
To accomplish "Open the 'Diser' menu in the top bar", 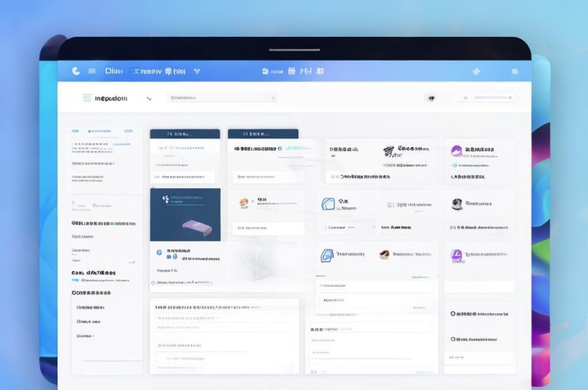I will click(114, 71).
